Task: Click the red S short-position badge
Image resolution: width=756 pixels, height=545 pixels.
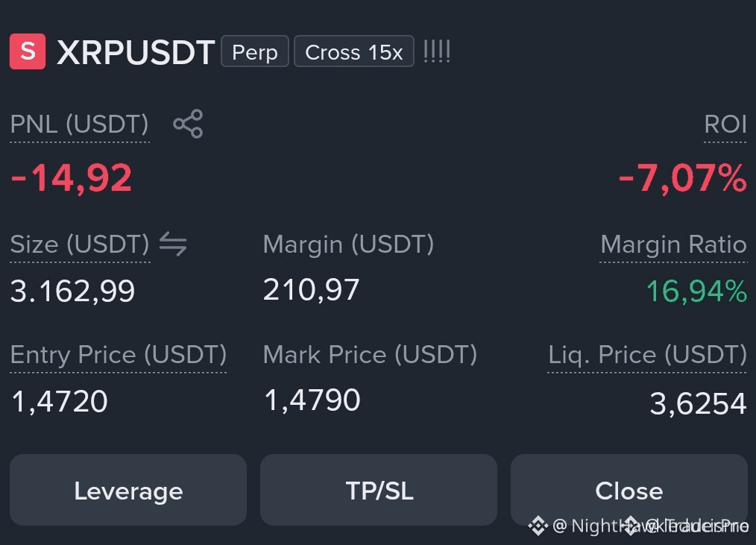Action: click(28, 51)
